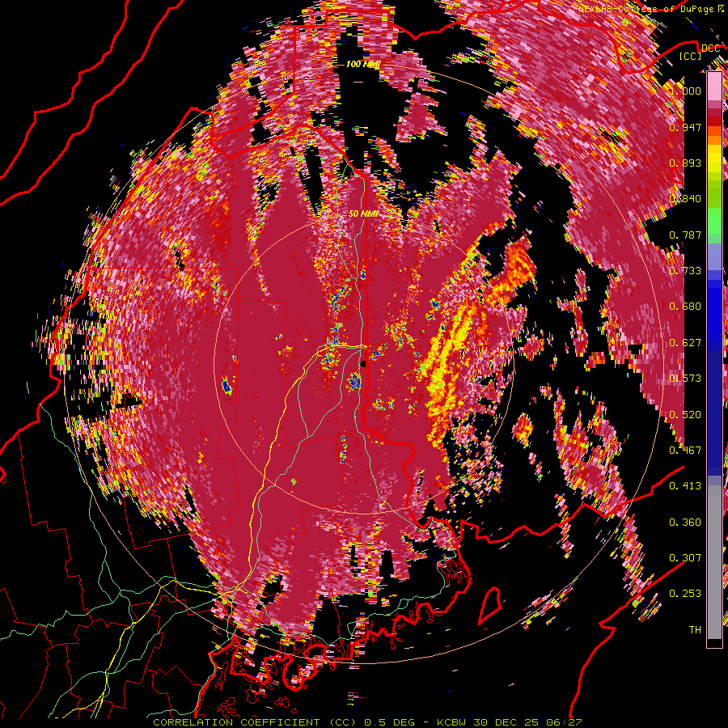Select the 0.680 scale value
The image size is (728, 728).
click(685, 307)
